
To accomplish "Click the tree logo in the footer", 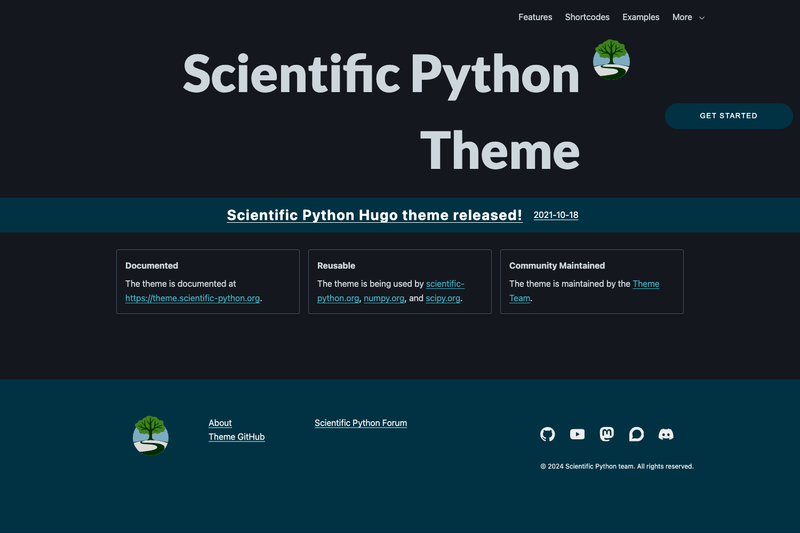I will tap(151, 435).
